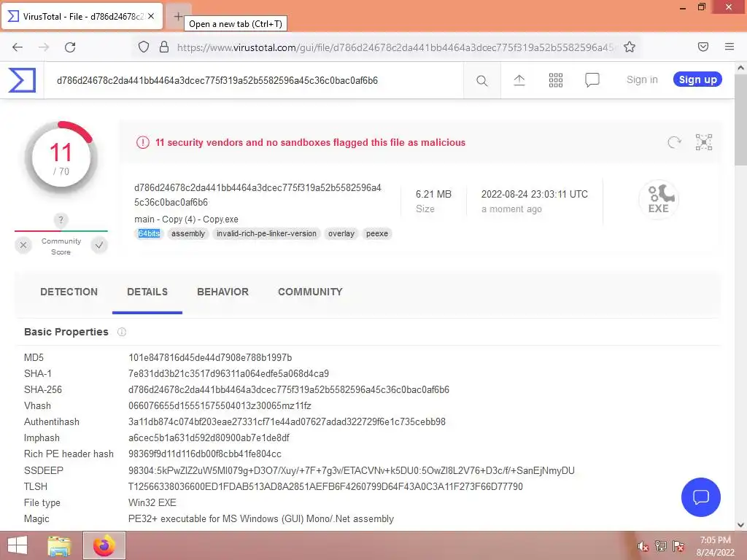The width and height of the screenshot is (747, 560).
Task: Click the Win32 EXE file type value
Action: click(152, 503)
